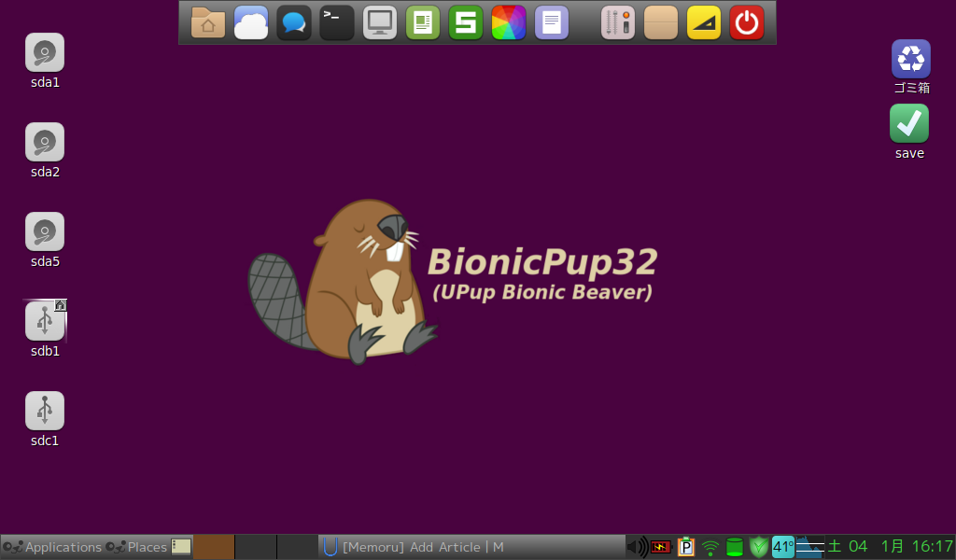The height and width of the screenshot is (560, 956).
Task: Switch to the third workspace in pager
Action: pos(298,547)
